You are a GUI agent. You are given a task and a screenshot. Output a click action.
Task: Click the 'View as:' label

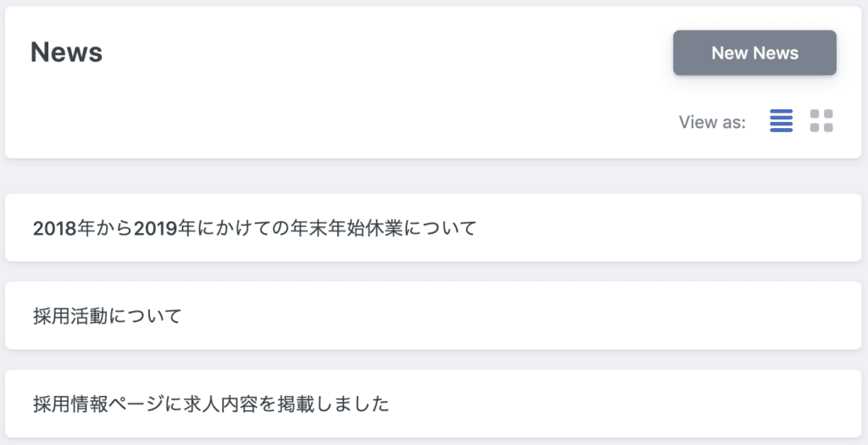tap(712, 122)
